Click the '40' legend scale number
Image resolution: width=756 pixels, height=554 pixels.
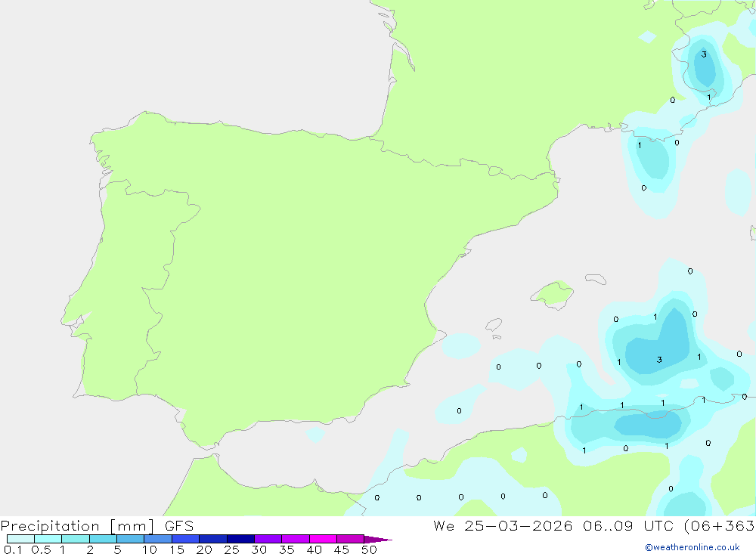point(314,549)
